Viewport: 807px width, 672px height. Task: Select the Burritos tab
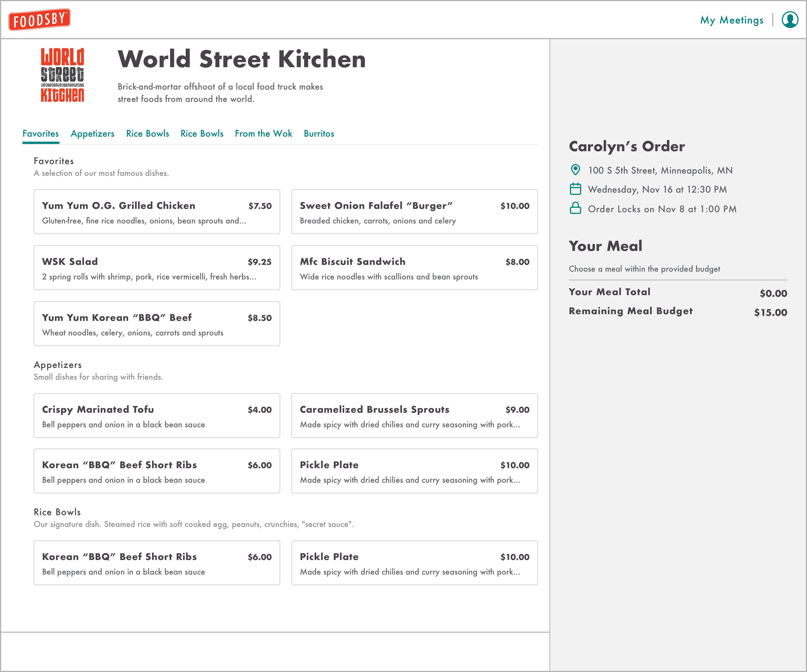pos(319,133)
